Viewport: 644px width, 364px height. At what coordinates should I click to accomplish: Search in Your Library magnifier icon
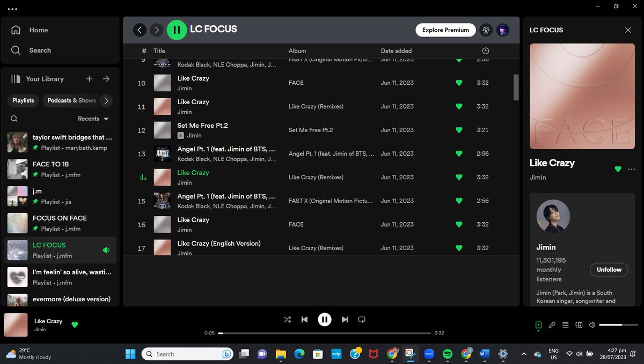pyautogui.click(x=14, y=119)
